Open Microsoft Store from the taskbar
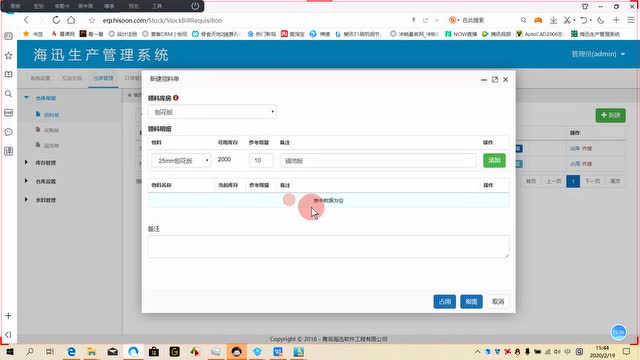This screenshot has height=360, width=640. coord(154,351)
